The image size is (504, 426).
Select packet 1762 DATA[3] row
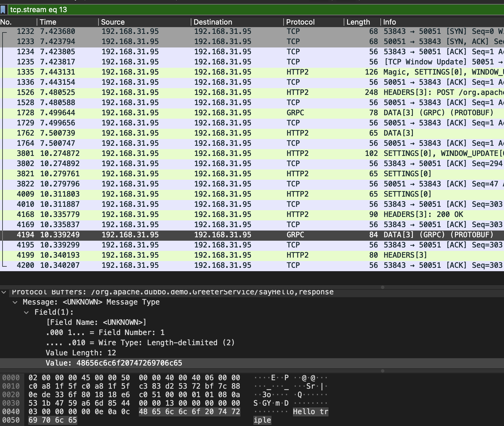coord(252,133)
